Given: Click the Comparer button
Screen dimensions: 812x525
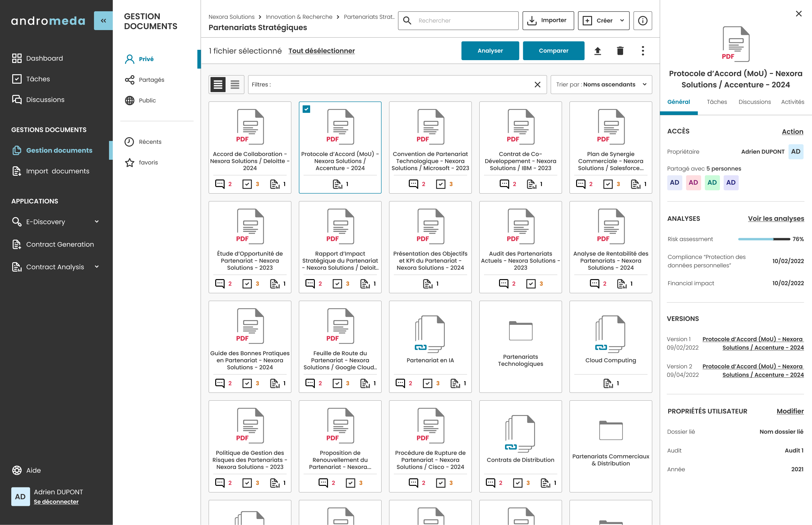Looking at the screenshot, I should [554, 51].
